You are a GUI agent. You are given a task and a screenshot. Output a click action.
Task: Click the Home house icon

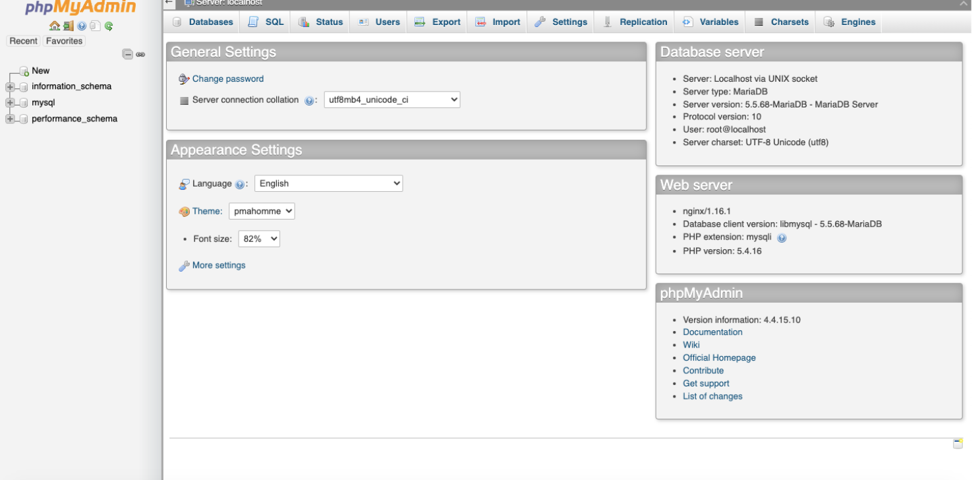click(x=55, y=26)
